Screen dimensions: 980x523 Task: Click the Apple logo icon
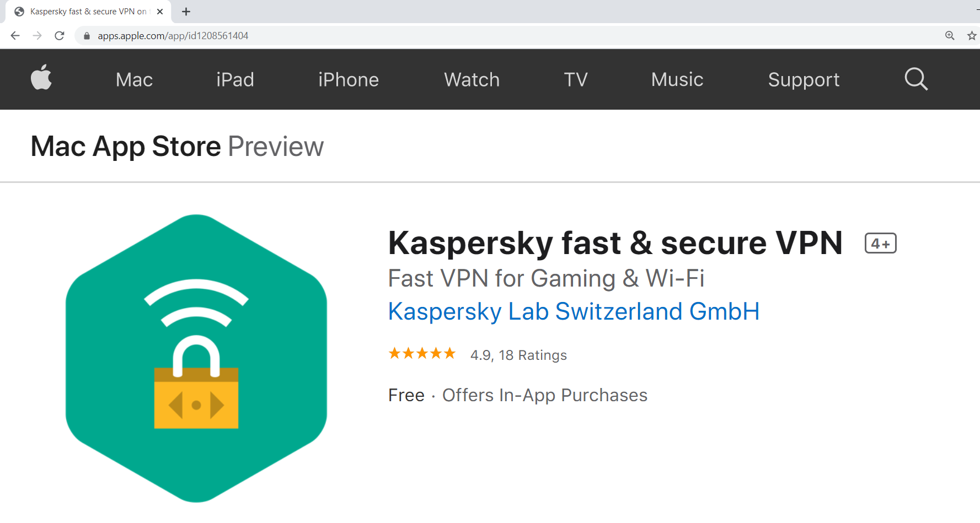(41, 78)
